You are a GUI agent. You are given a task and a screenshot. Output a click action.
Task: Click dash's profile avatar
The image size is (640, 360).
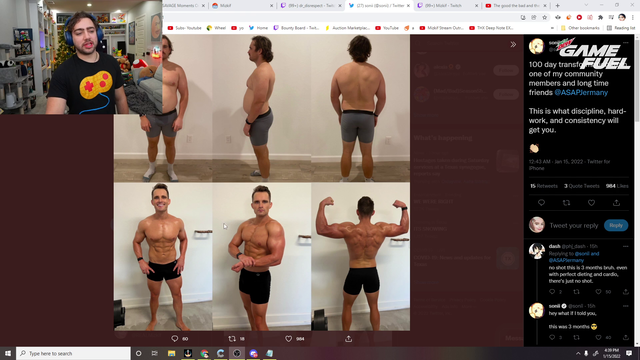click(536, 251)
